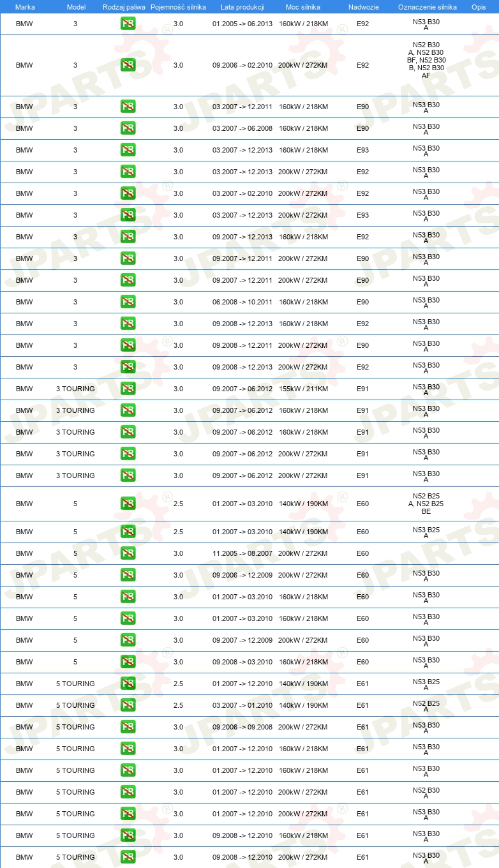Click the N52 B30 A engine code in the E61 row
The width and height of the screenshot is (499, 868).
(426, 793)
